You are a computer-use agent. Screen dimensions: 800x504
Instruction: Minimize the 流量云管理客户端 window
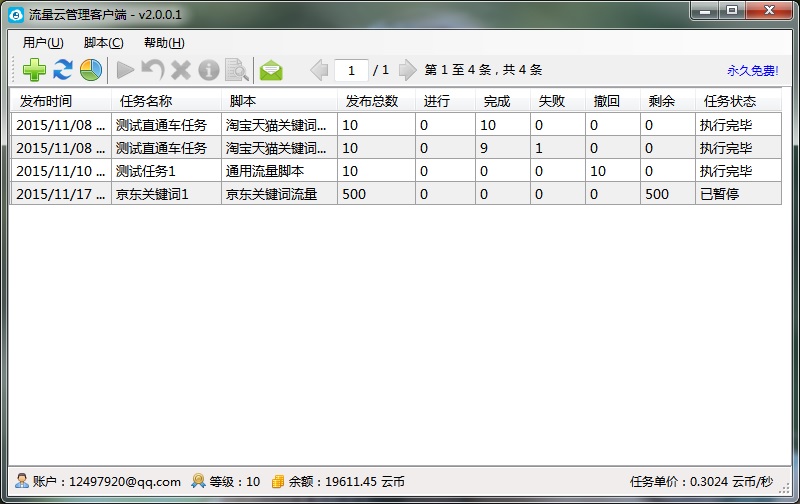coord(705,10)
